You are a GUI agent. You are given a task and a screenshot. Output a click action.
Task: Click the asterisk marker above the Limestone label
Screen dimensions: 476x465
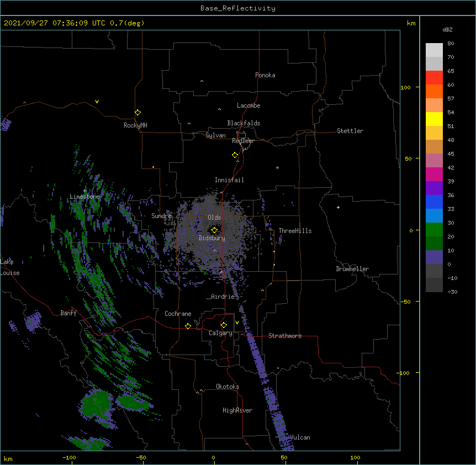(x=84, y=191)
